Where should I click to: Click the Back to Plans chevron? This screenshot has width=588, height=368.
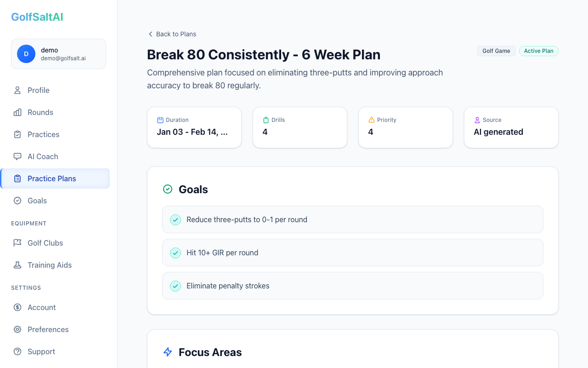click(150, 34)
